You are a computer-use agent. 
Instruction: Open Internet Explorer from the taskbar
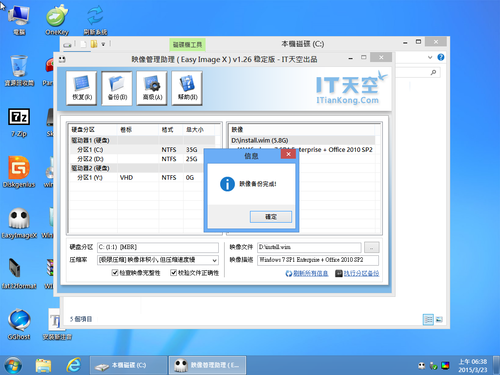[74, 365]
